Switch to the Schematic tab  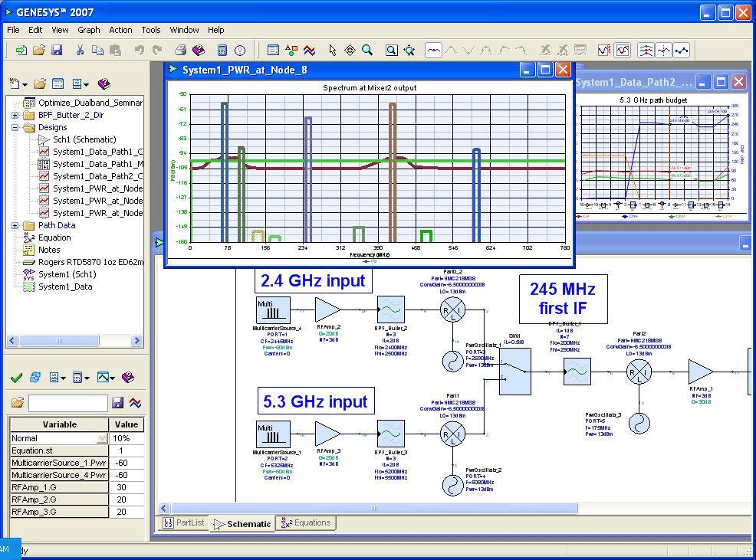242,524
